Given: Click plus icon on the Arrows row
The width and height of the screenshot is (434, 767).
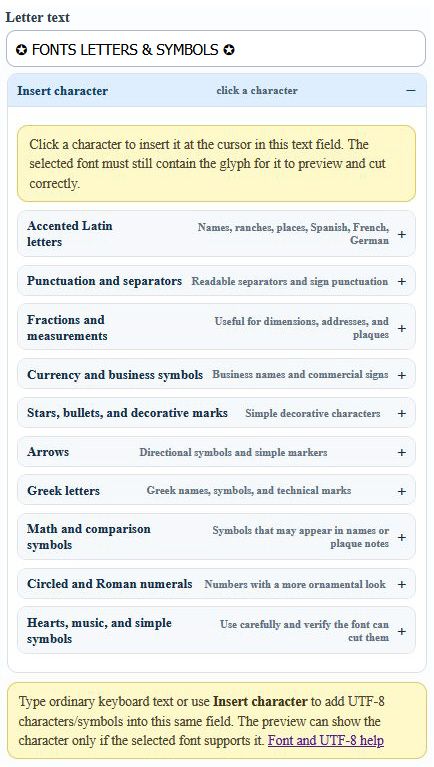Looking at the screenshot, I should (402, 452).
